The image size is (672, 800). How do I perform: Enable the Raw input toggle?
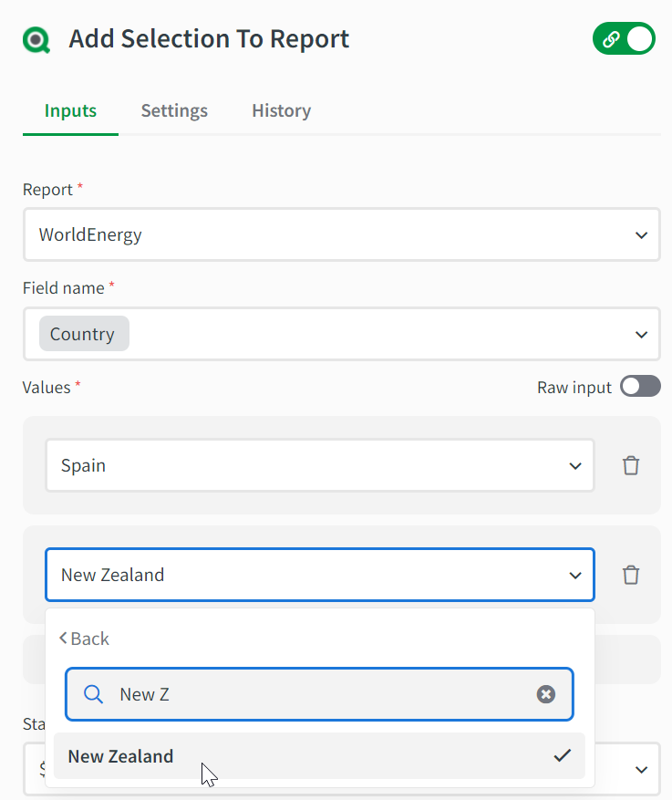click(x=640, y=387)
